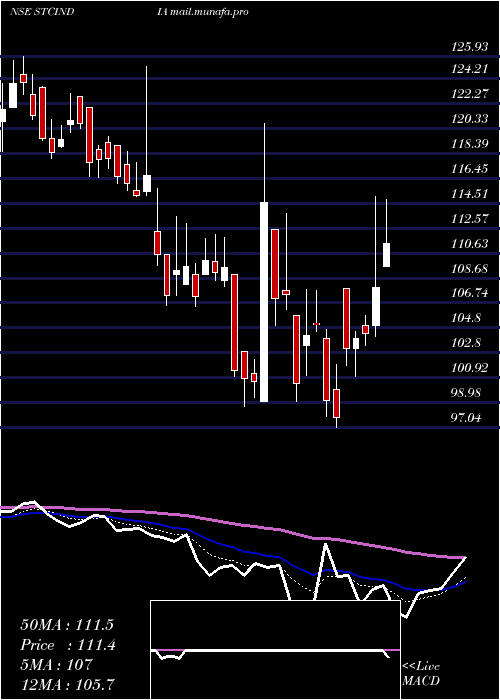Viewport: 500px width, 700px height.
Task: Click the 97.04 price axis label
Action: (468, 418)
